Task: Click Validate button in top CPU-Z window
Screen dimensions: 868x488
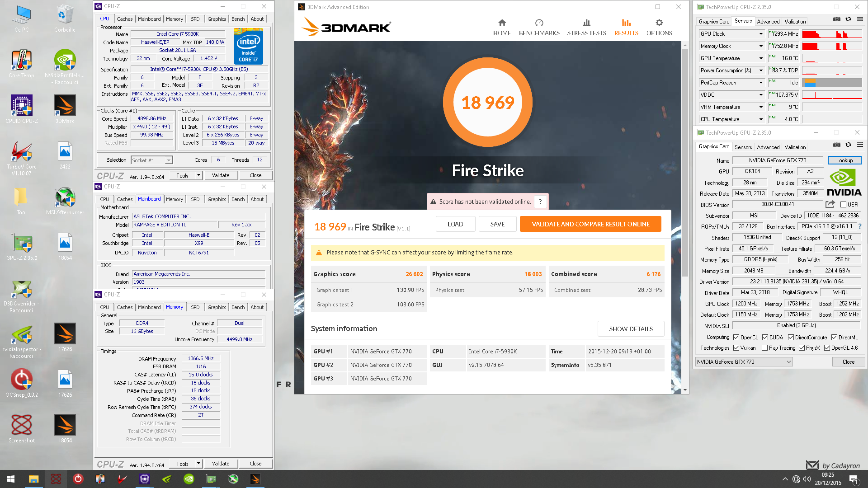Action: click(x=221, y=175)
